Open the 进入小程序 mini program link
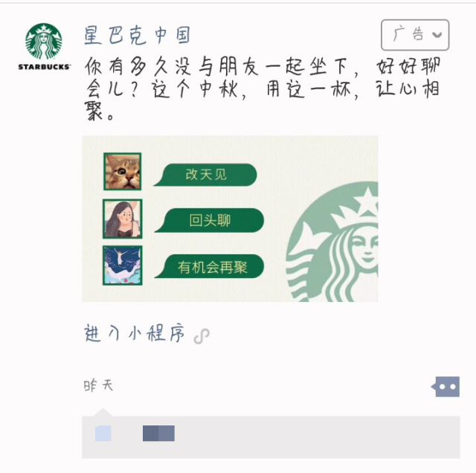The image size is (476, 473). [x=134, y=334]
